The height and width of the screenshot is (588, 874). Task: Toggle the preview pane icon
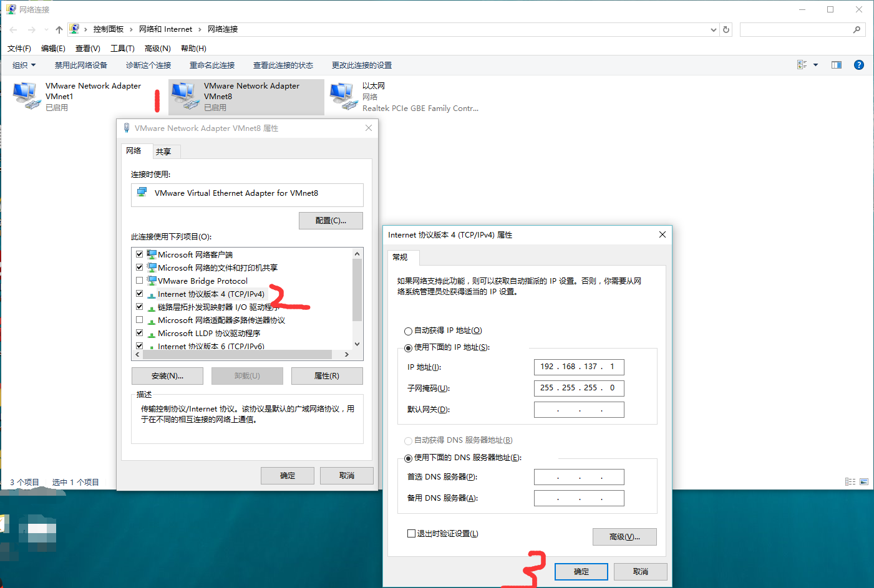pyautogui.click(x=837, y=65)
